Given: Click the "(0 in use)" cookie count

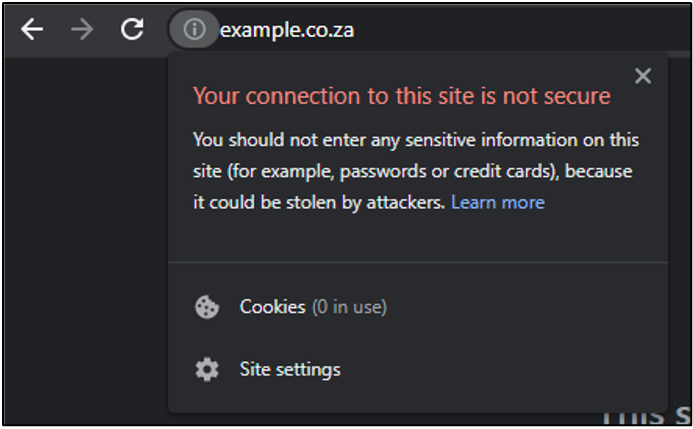Looking at the screenshot, I should (349, 307).
